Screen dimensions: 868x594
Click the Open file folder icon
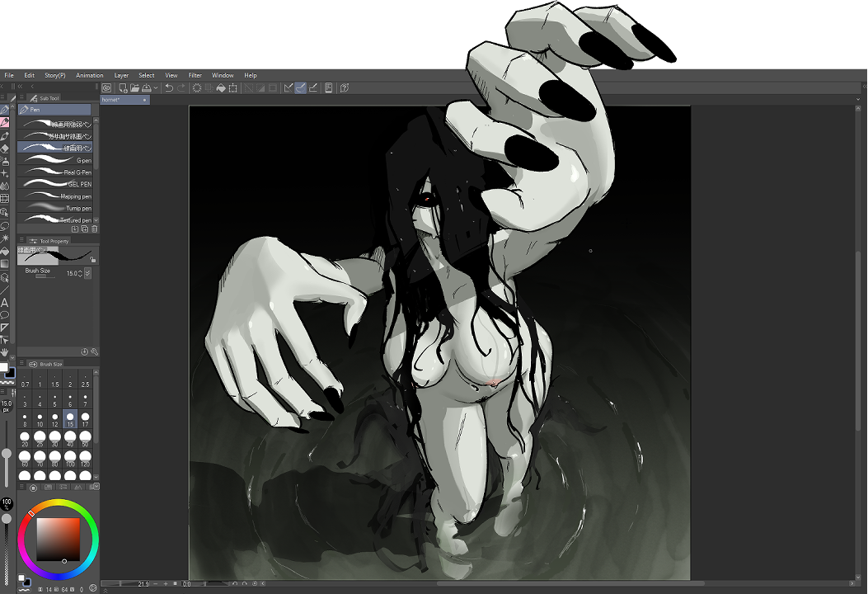point(134,87)
